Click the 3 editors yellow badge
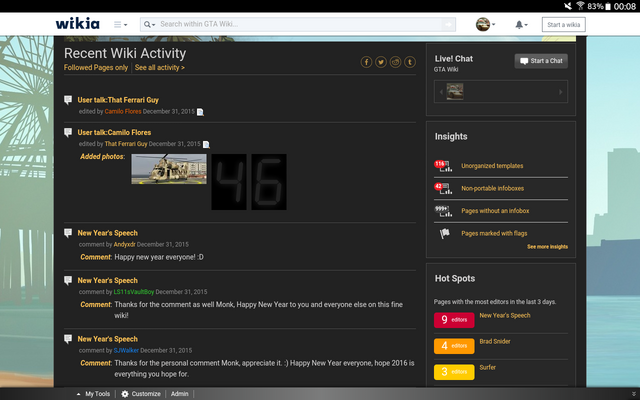This screenshot has height=400, width=640. (454, 372)
